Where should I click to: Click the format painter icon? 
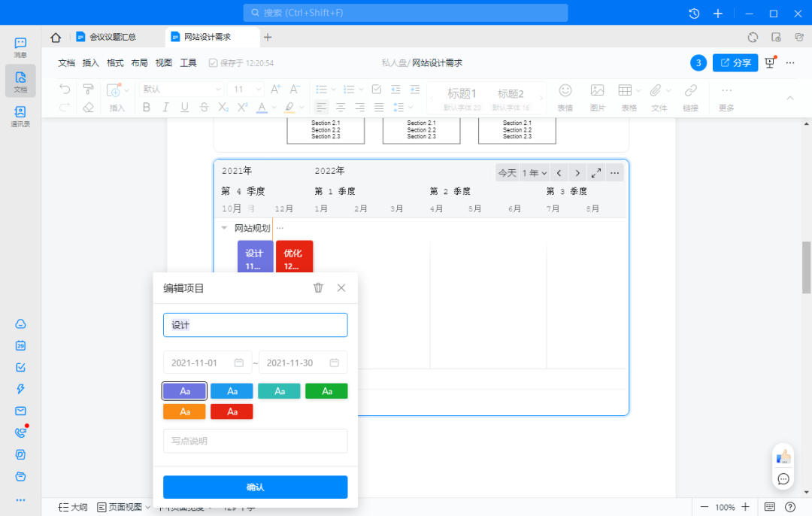(x=89, y=89)
